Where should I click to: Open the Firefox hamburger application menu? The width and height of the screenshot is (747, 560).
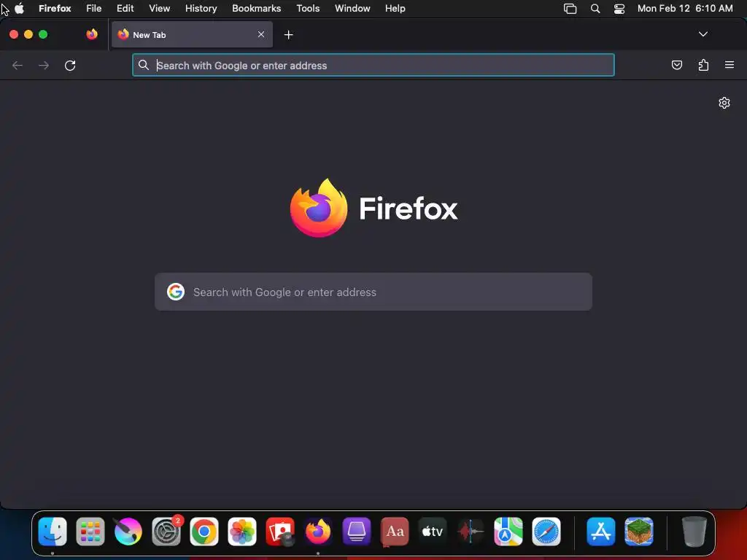pos(729,65)
